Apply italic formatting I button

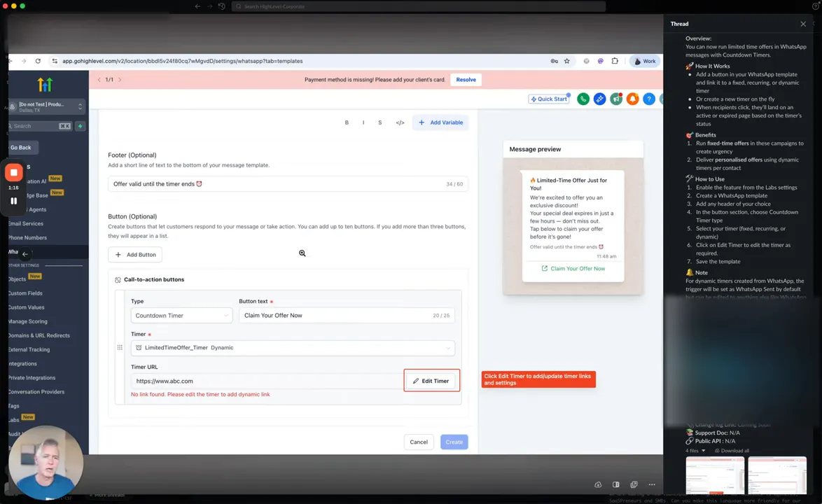[363, 122]
